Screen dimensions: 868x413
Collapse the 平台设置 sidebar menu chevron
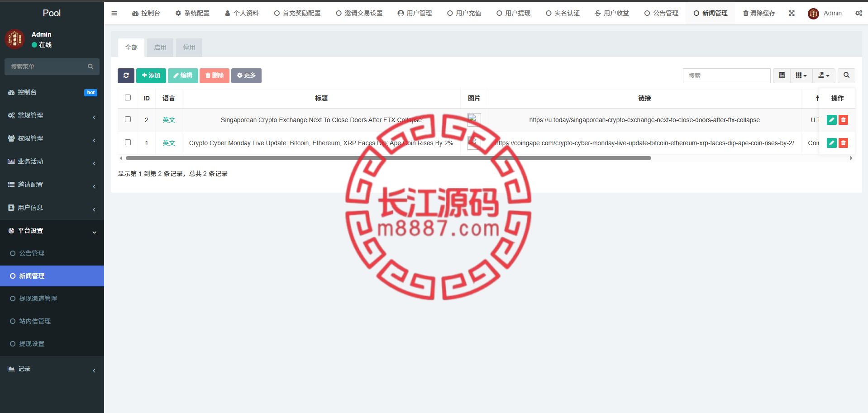click(94, 233)
